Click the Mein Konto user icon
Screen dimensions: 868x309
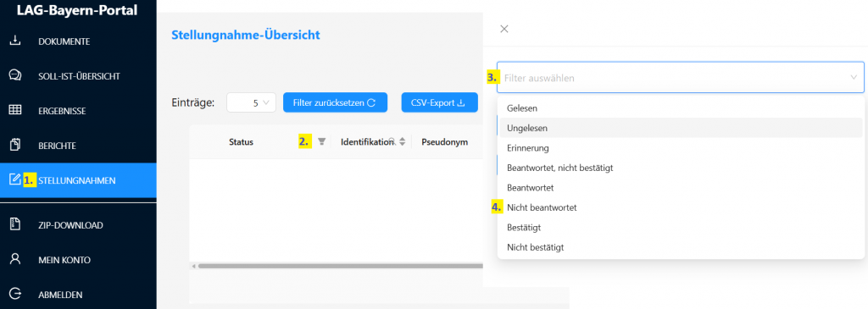tap(15, 259)
